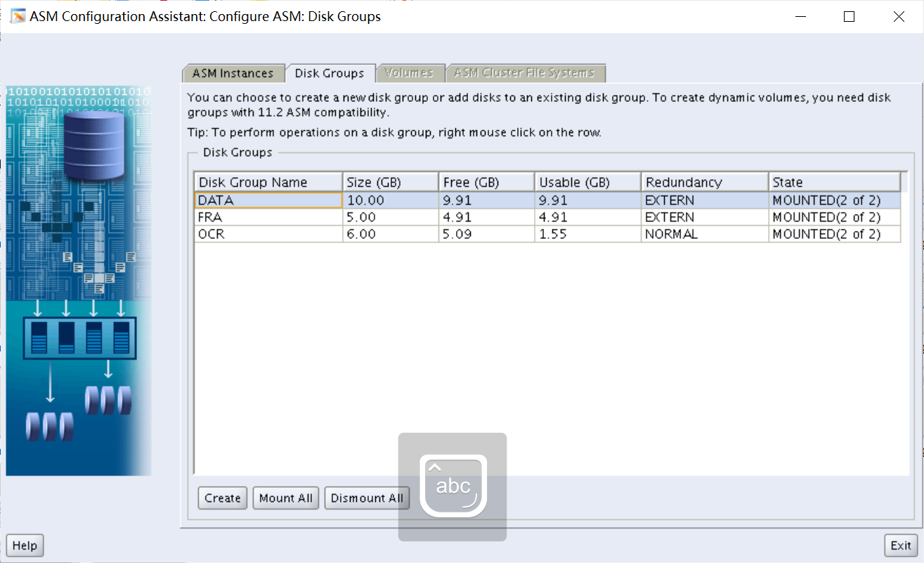The height and width of the screenshot is (563, 924).
Task: Click the Dismount All button
Action: point(367,498)
